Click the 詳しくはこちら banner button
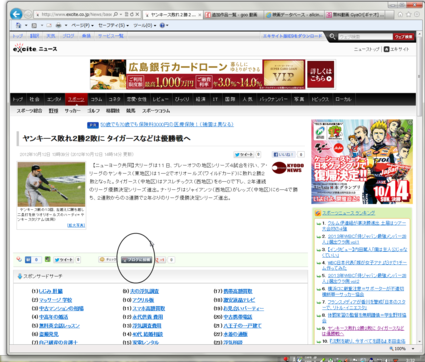This screenshot has height=362, width=425. pos(320,75)
